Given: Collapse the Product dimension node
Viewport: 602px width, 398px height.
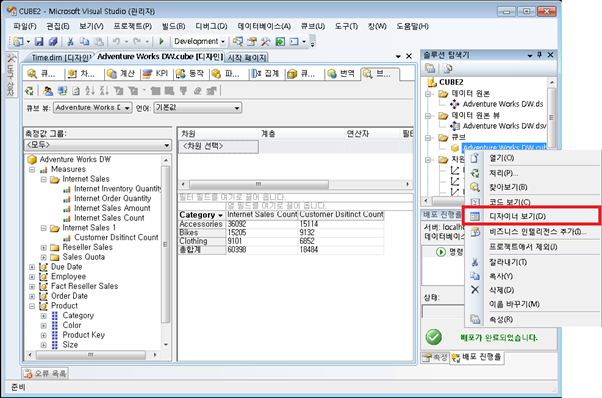Looking at the screenshot, I should 32,306.
